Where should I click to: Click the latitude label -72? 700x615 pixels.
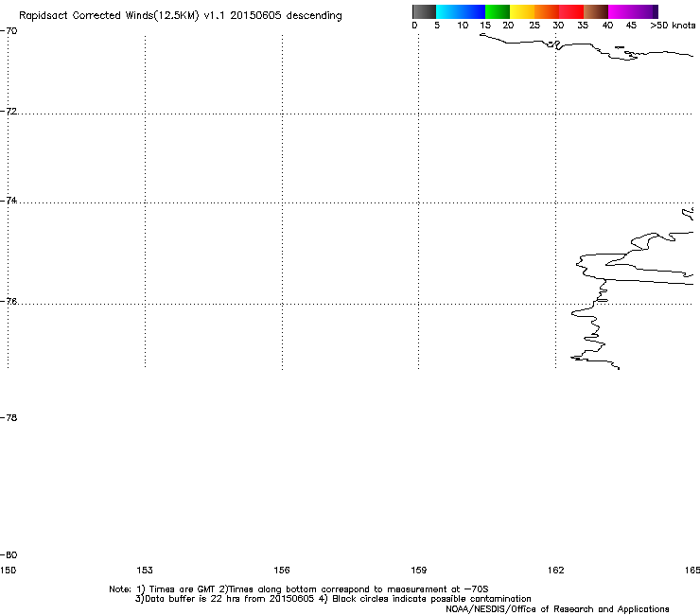(9, 112)
